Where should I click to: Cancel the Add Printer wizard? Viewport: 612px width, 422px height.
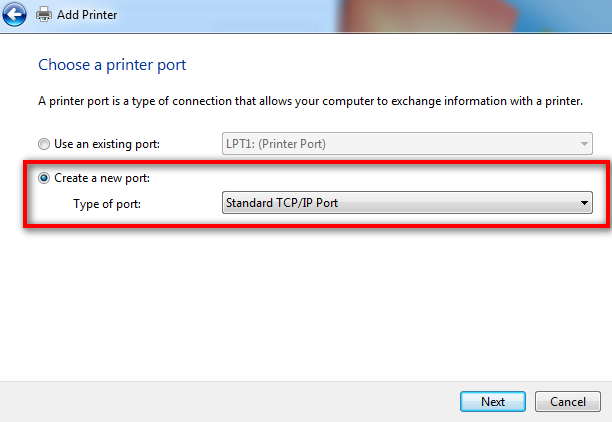pyautogui.click(x=568, y=401)
